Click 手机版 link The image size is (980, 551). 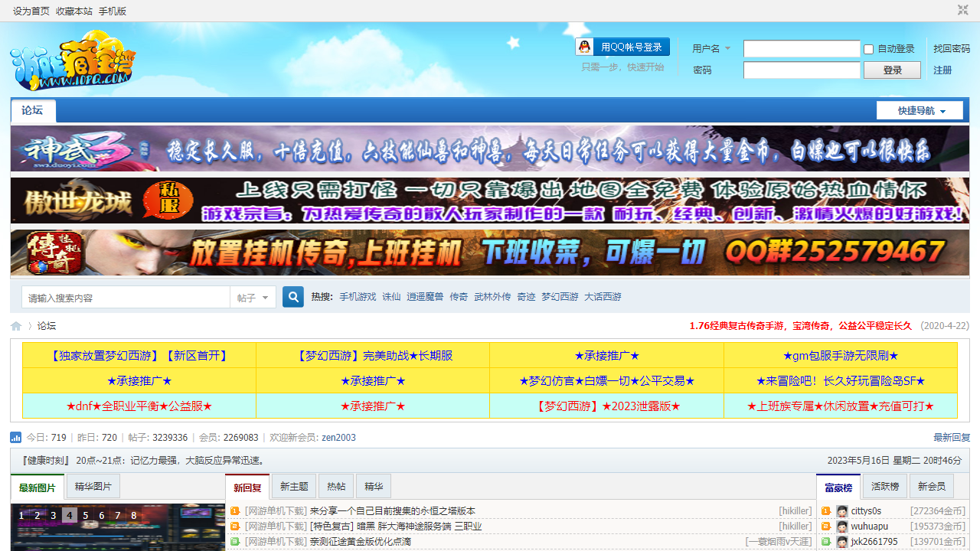(113, 11)
